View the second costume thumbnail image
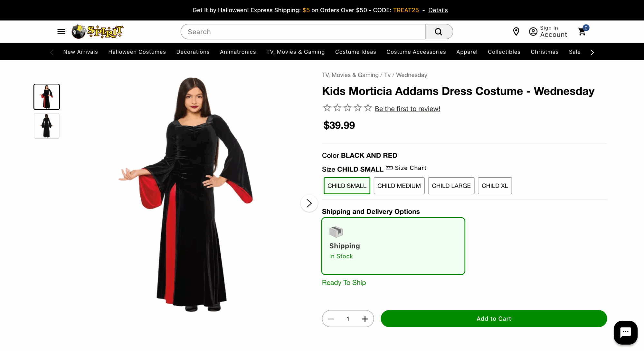644x351 pixels. point(47,126)
